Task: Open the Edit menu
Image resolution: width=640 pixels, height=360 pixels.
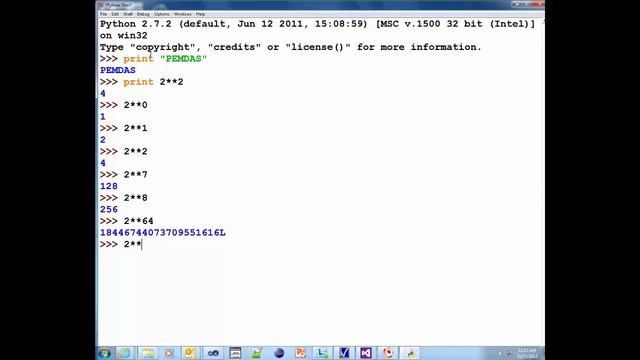Action: coord(115,14)
